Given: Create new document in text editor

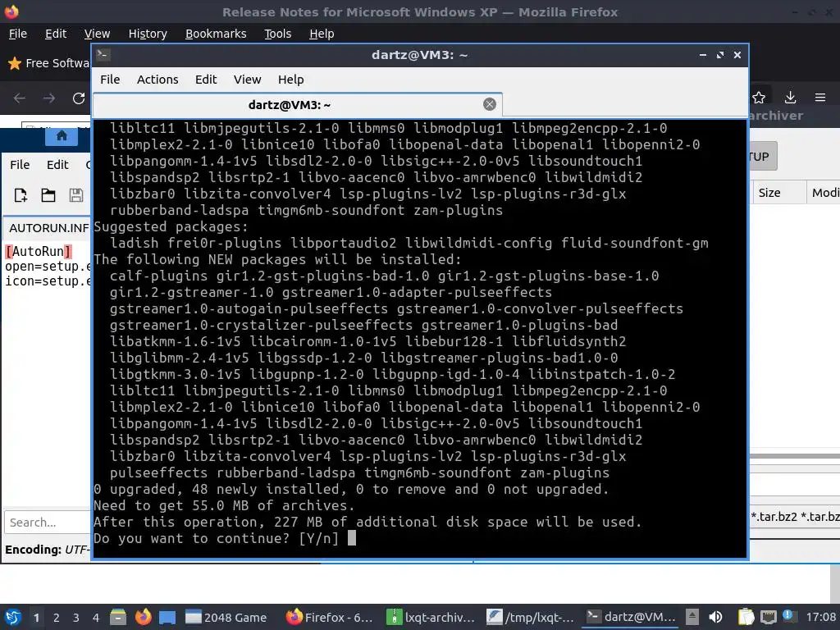Looking at the screenshot, I should point(21,195).
